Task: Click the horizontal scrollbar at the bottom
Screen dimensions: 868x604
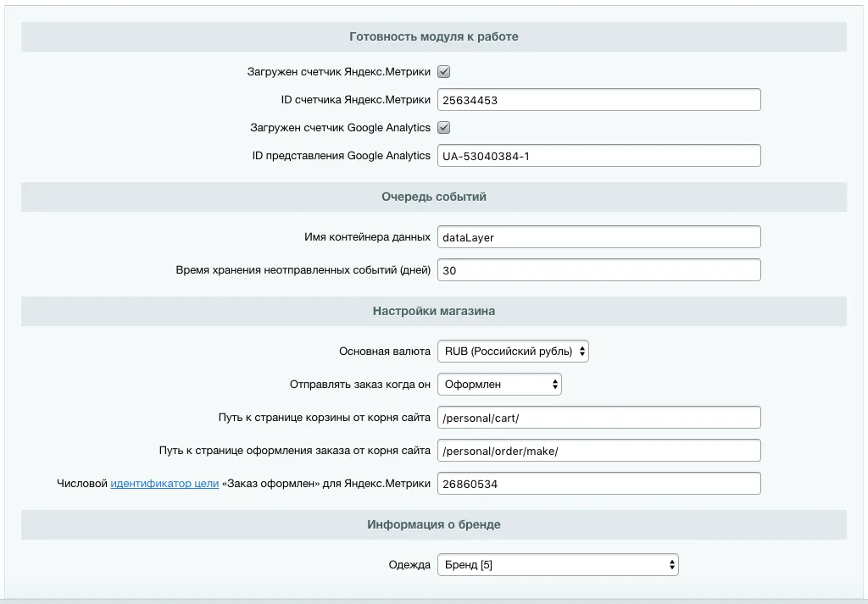Action: pyautogui.click(x=434, y=600)
